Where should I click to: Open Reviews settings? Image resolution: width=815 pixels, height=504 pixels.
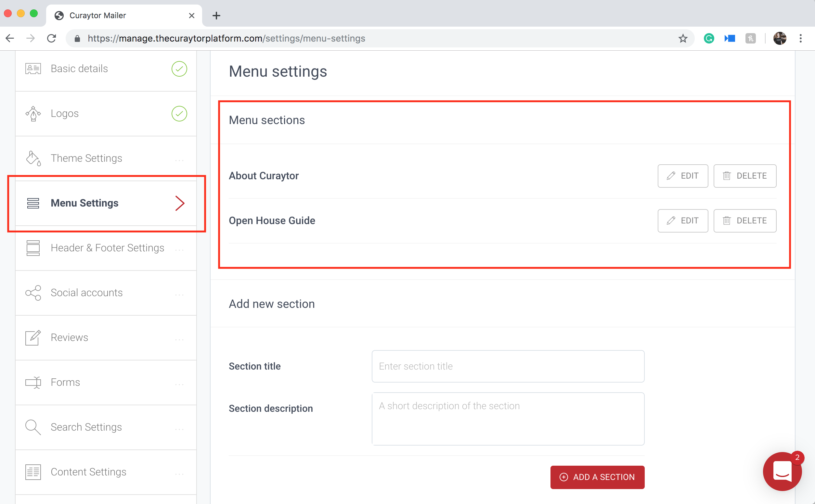(106, 338)
